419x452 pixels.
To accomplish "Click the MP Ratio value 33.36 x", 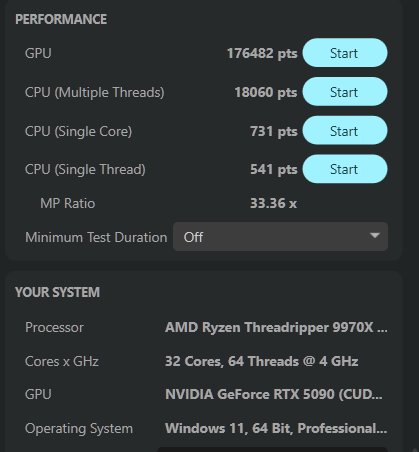I will click(x=273, y=203).
